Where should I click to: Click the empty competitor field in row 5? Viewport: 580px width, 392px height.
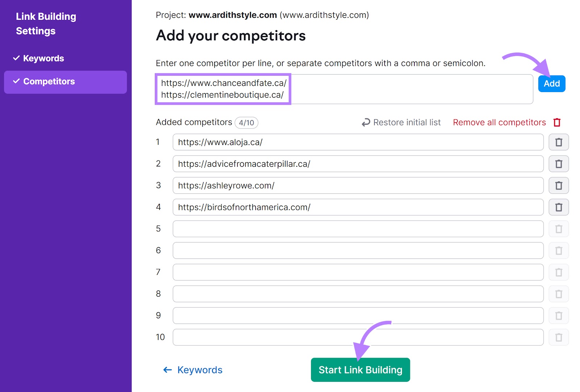[357, 228]
